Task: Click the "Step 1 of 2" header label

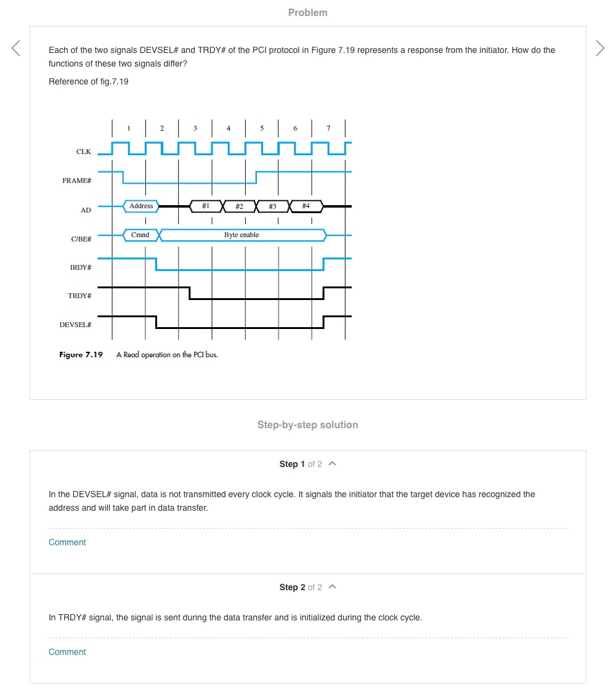Action: (300, 464)
